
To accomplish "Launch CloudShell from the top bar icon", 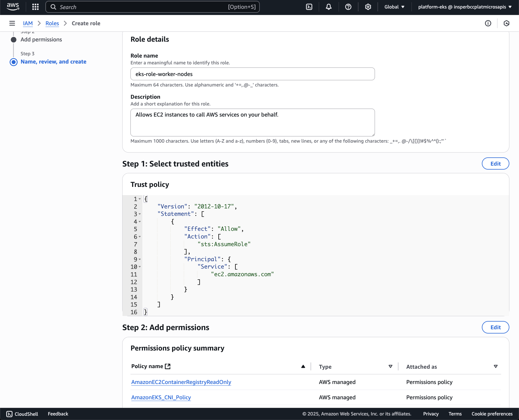I will 309,7.
